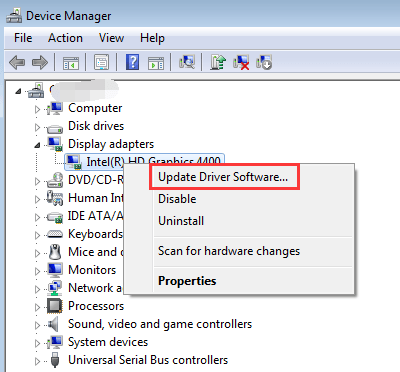
Task: Click the Scan for hardware changes toolbar icon
Action: [187, 62]
